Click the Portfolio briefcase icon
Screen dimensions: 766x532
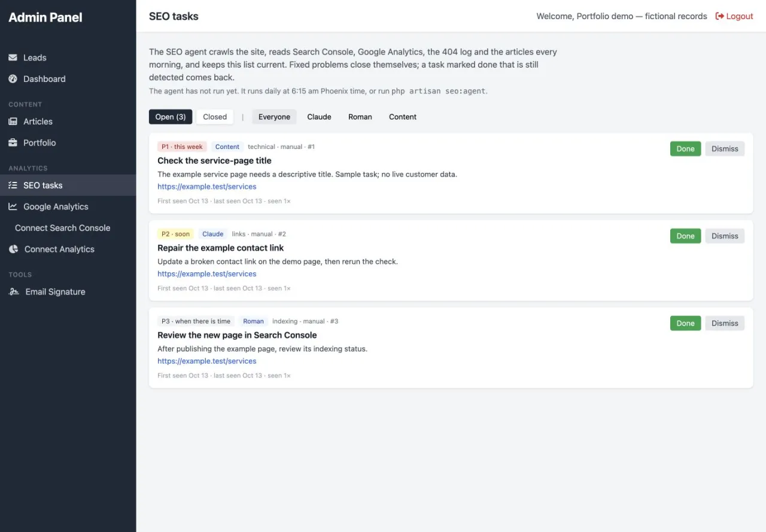pyautogui.click(x=13, y=143)
